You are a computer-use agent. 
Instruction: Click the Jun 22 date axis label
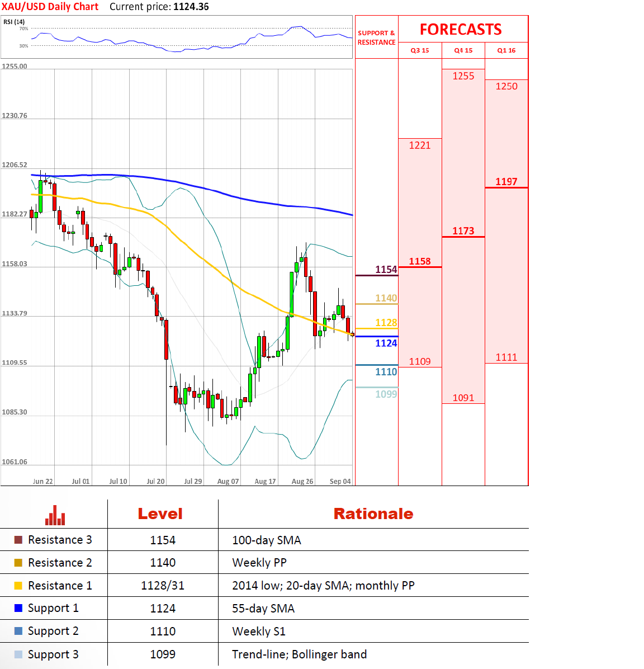tap(42, 481)
